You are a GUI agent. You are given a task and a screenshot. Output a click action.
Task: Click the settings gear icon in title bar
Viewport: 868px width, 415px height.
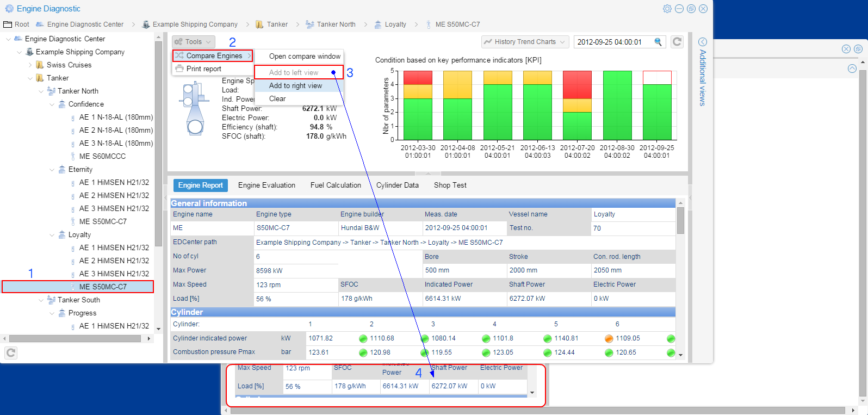pos(667,9)
